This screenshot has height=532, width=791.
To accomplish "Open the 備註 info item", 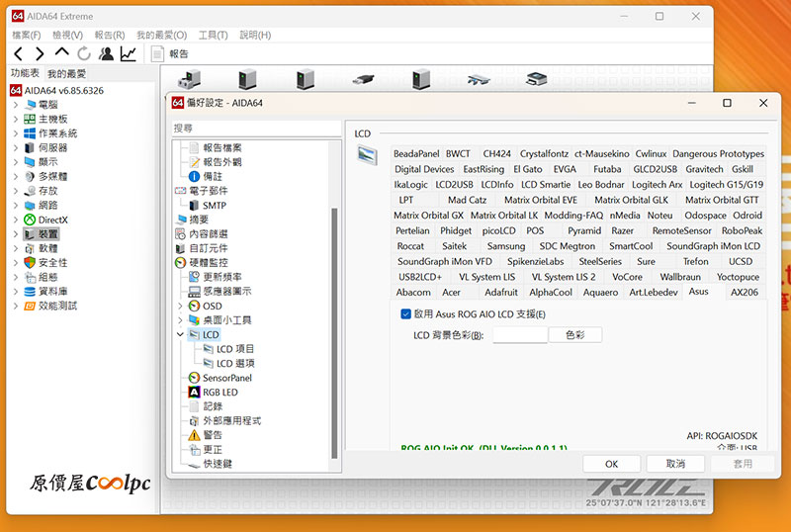I will pyautogui.click(x=213, y=176).
